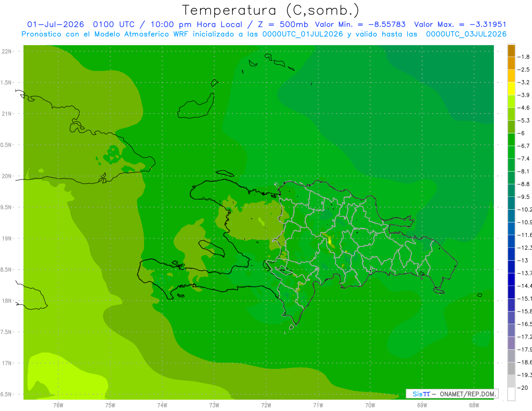Viewport: 532px width, 411px height.
Task: Click the 76W longitude label
Action: pyautogui.click(x=58, y=405)
